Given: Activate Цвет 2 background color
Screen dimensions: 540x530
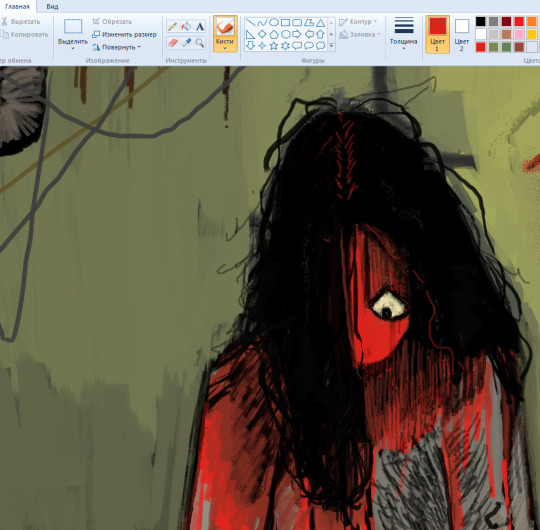Looking at the screenshot, I should (462, 34).
